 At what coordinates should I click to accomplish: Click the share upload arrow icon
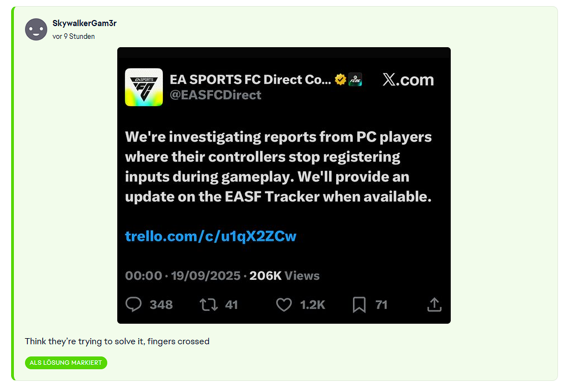[434, 304]
